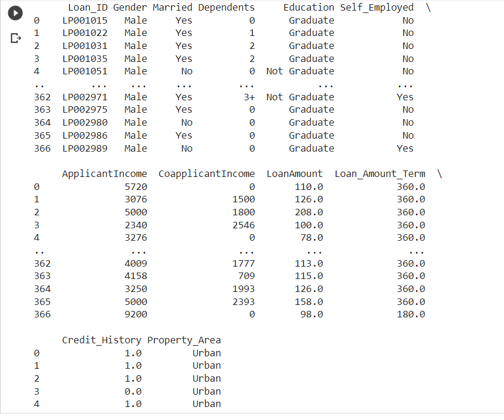Select the Loan_ID column header
Image resolution: width=504 pixels, height=420 pixels.
click(x=88, y=8)
